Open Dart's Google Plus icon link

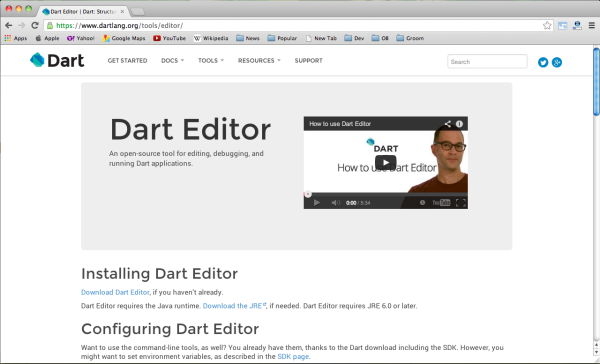(x=557, y=62)
